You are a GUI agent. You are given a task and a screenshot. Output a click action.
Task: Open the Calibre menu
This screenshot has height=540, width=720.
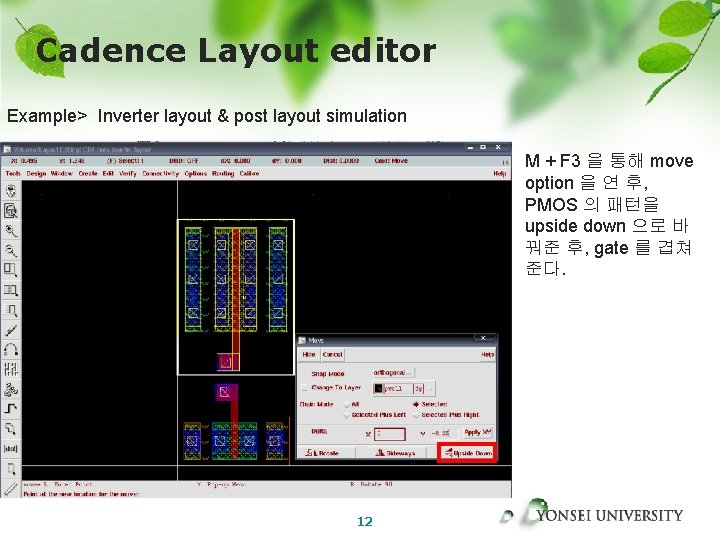249,174
